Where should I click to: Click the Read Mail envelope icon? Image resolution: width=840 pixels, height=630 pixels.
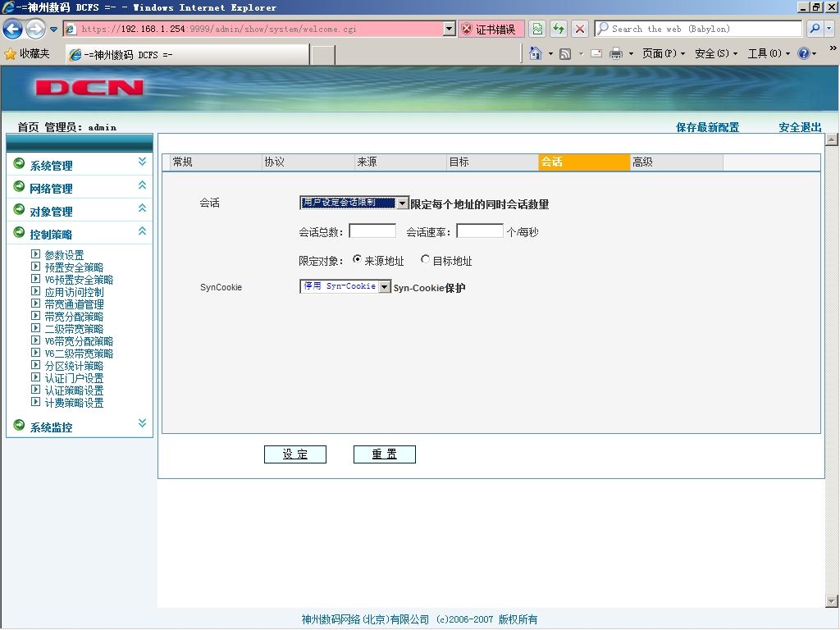tap(596, 53)
